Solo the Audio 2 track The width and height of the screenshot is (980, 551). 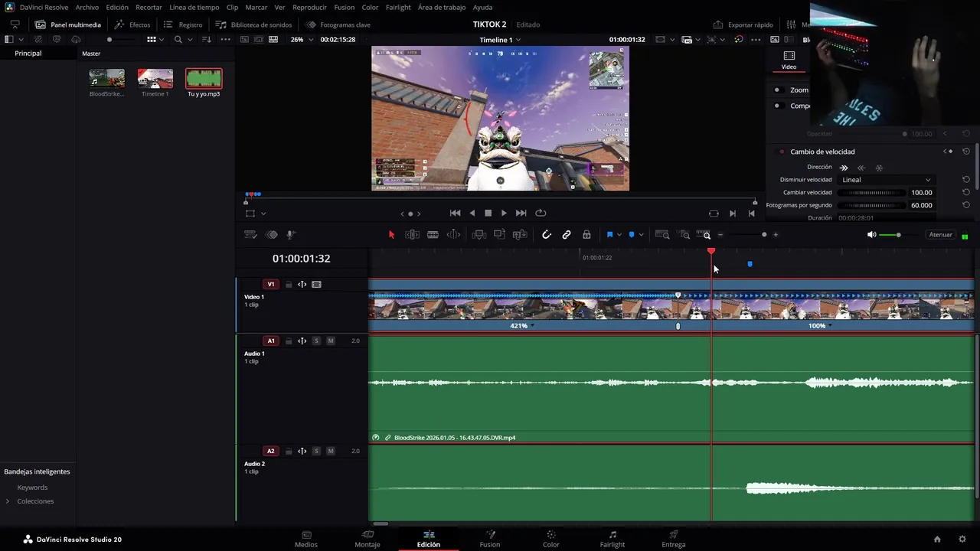316,452
